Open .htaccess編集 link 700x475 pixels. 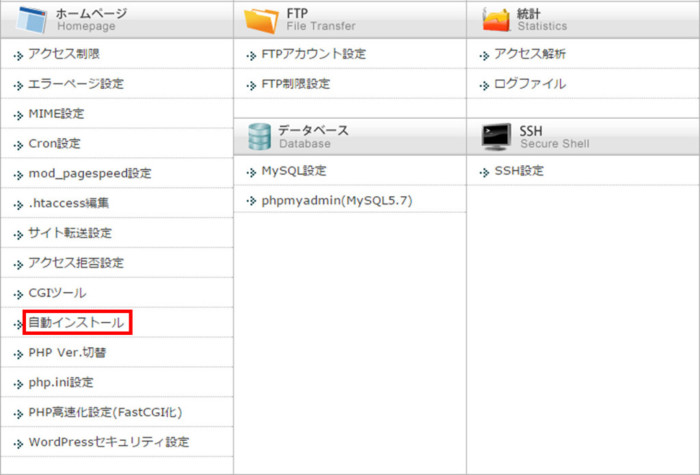[68, 203]
